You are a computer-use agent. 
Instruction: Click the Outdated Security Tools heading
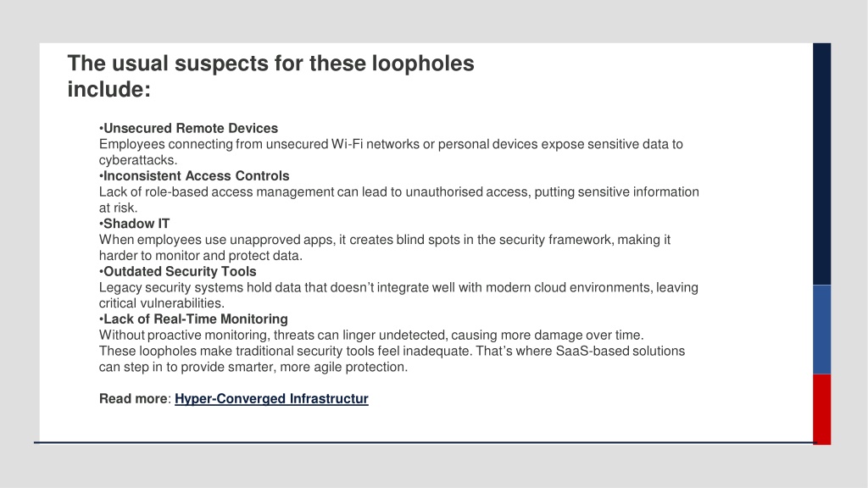178,272
